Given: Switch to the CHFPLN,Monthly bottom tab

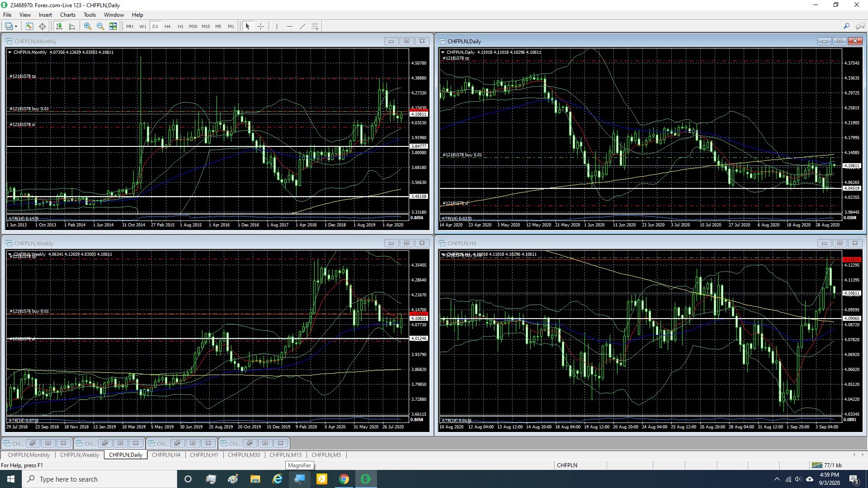Looking at the screenshot, I should (x=28, y=455).
